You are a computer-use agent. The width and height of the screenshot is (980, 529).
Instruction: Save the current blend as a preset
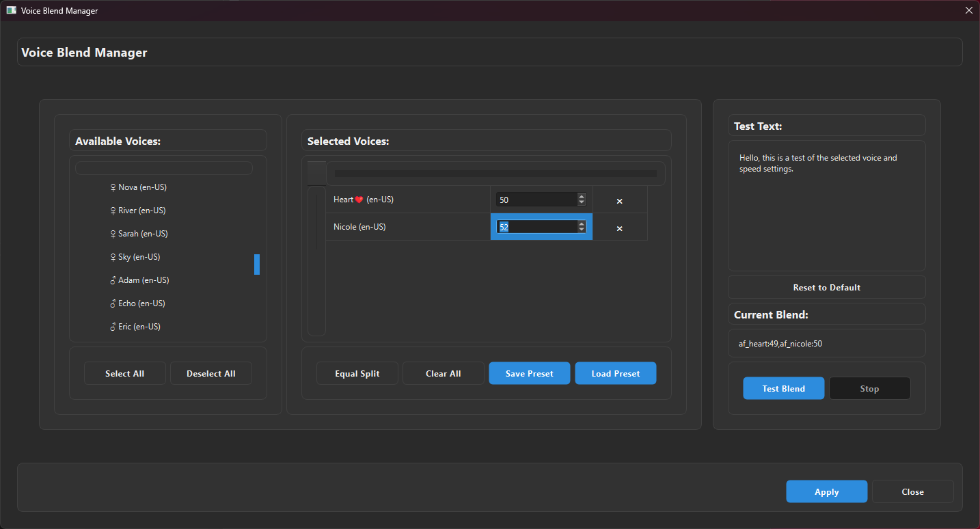(x=529, y=373)
